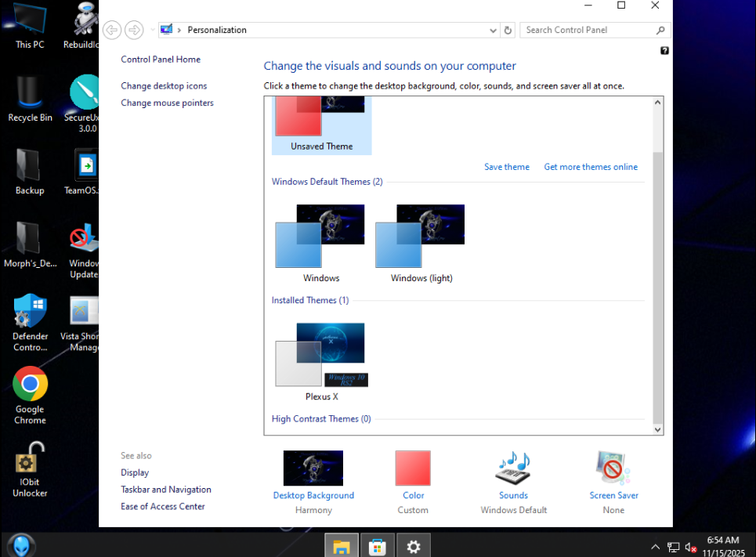Click the Save theme link
The image size is (756, 557).
tap(507, 167)
